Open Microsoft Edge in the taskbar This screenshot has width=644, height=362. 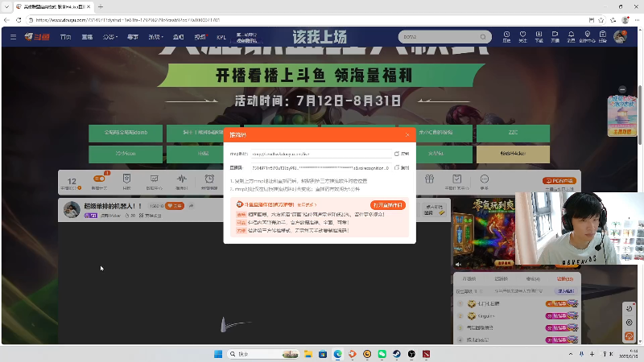click(337, 354)
